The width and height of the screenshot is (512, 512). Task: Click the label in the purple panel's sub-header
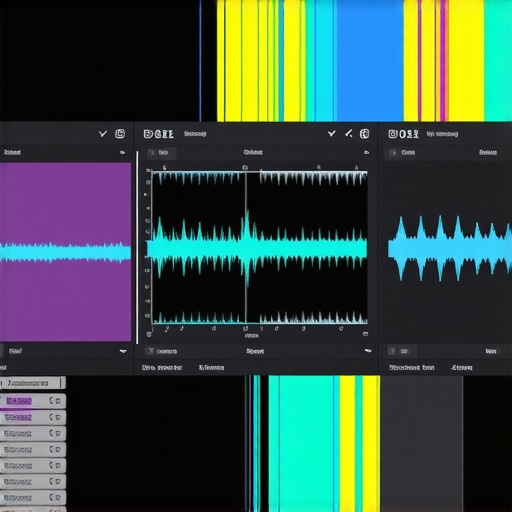tap(12, 152)
